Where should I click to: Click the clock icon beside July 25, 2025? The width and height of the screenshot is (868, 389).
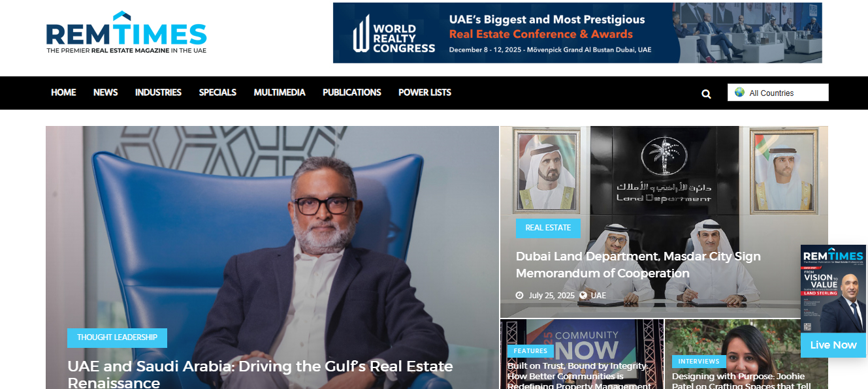[520, 296]
